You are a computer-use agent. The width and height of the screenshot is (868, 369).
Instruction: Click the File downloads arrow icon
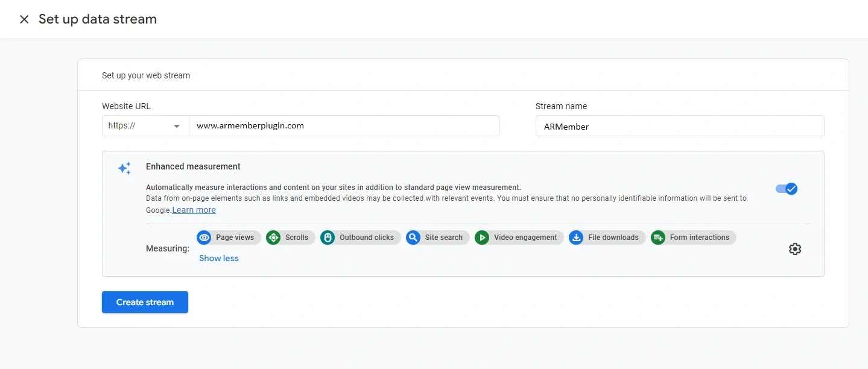[x=576, y=238]
